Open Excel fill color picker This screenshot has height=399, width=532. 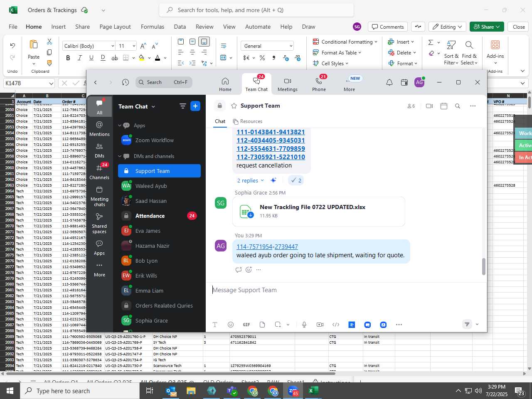pos(142,58)
